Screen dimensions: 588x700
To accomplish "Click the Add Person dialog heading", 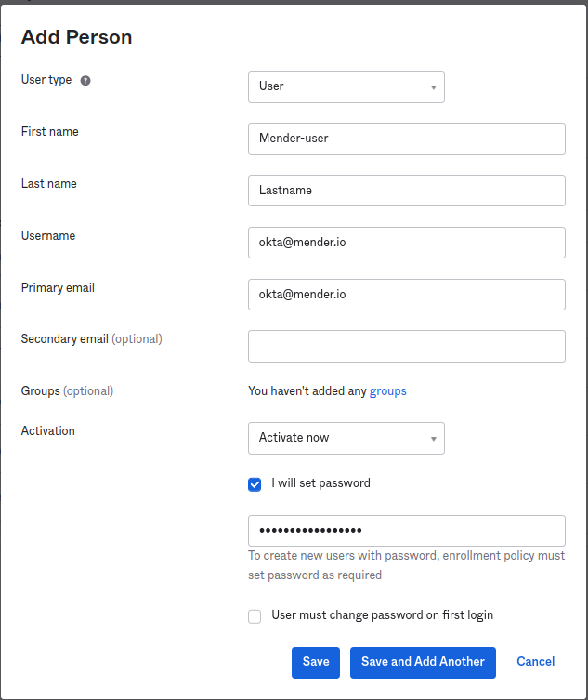I will [x=77, y=38].
